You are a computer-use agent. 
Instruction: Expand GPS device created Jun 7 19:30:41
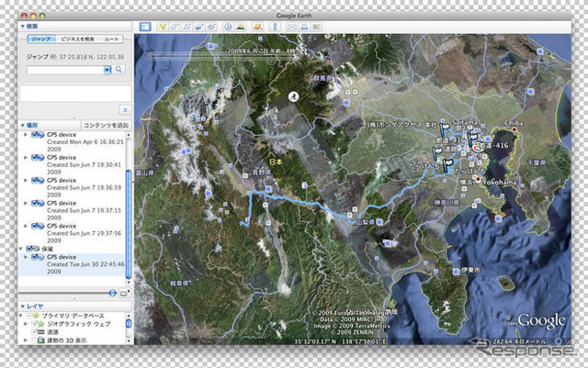coord(26,158)
